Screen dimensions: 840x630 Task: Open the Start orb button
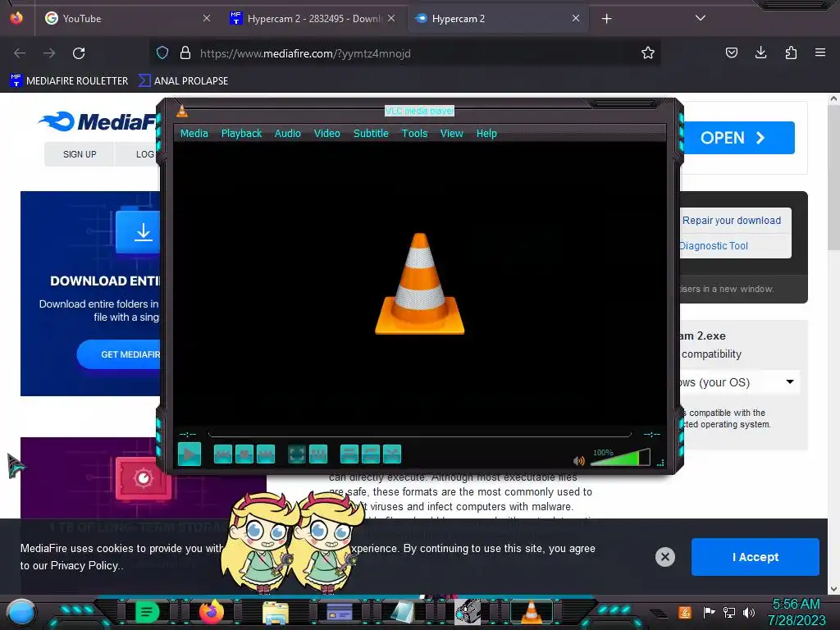(21, 612)
